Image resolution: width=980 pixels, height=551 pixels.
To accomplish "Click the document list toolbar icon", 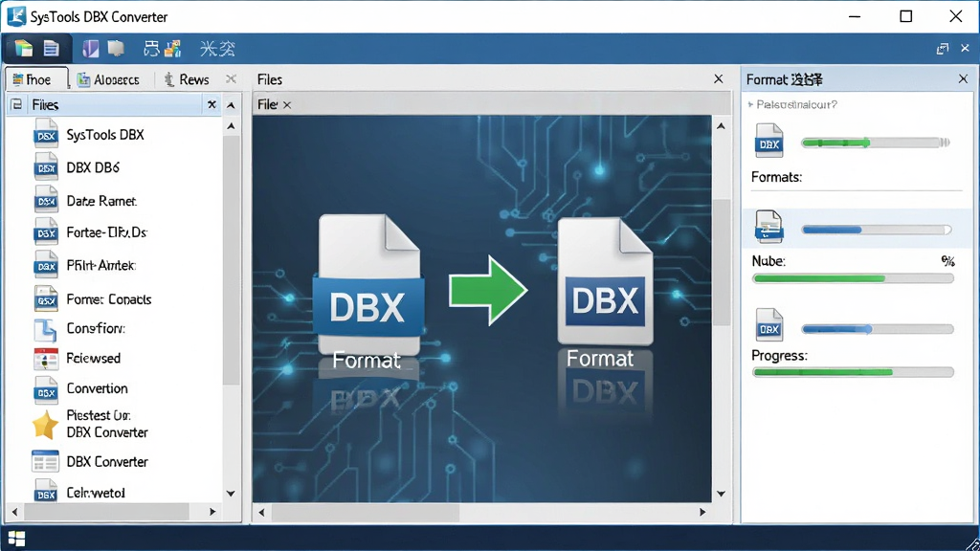I will point(52,48).
